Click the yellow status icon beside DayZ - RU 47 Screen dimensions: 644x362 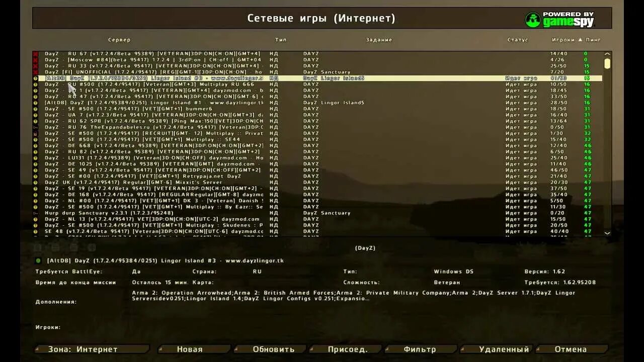coord(36,97)
